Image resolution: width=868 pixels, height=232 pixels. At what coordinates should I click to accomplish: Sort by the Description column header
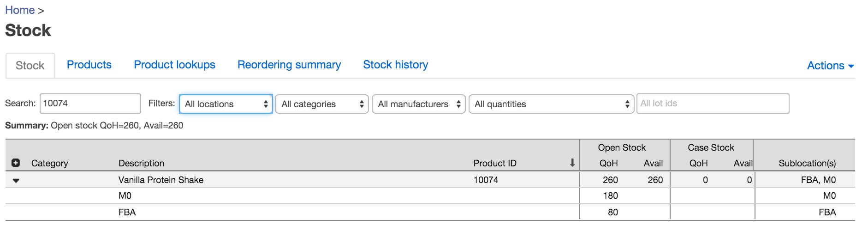(x=141, y=163)
